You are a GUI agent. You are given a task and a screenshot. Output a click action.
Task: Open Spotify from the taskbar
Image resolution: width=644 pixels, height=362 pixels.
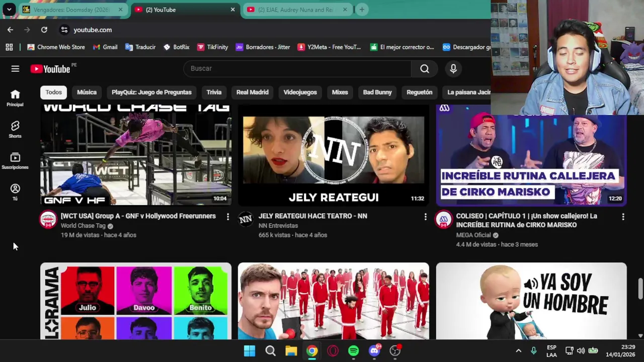tap(354, 351)
